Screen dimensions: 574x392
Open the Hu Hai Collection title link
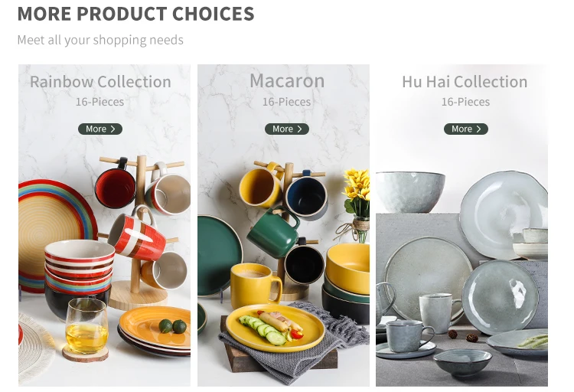tap(465, 81)
